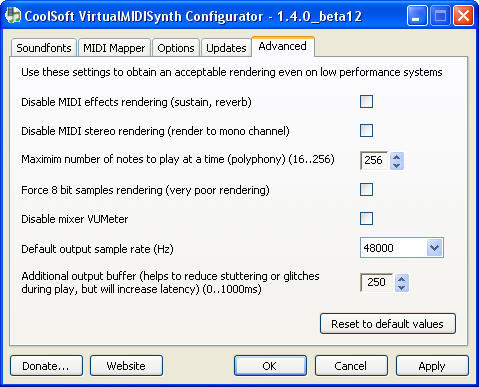Click the low performance systems hint text
The height and width of the screenshot is (387, 479).
click(232, 72)
